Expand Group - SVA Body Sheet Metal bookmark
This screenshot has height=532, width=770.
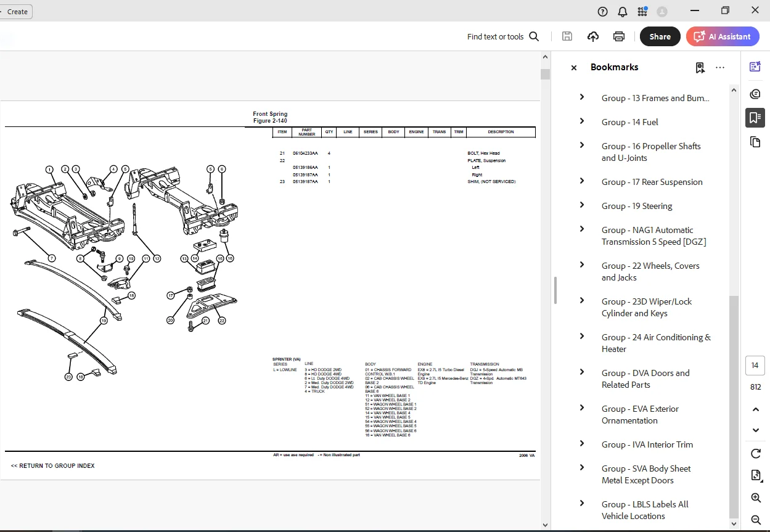pos(581,467)
